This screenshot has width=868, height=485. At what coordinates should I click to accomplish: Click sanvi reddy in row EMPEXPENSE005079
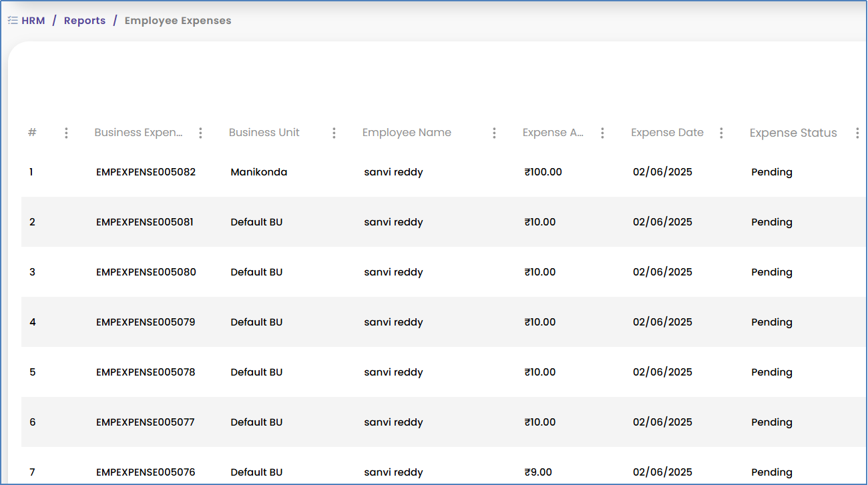click(x=393, y=322)
